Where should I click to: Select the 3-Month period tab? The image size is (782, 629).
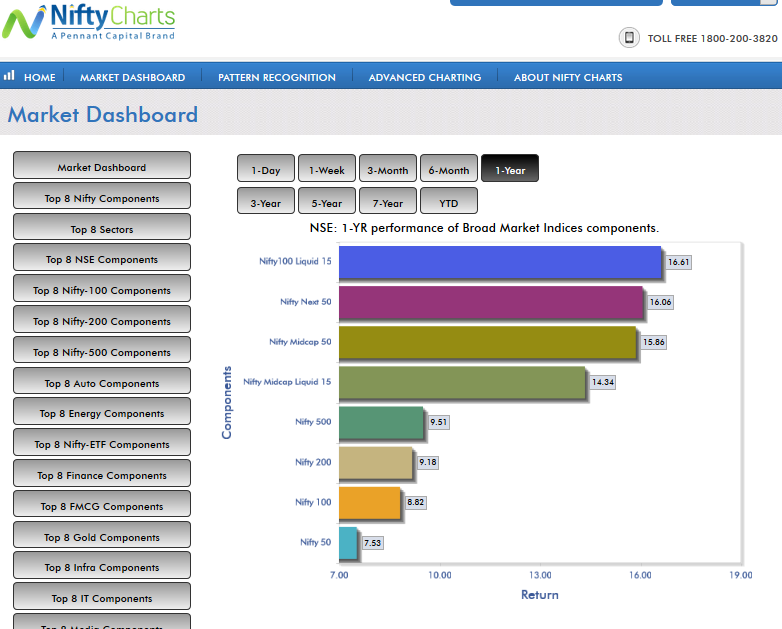pos(388,169)
